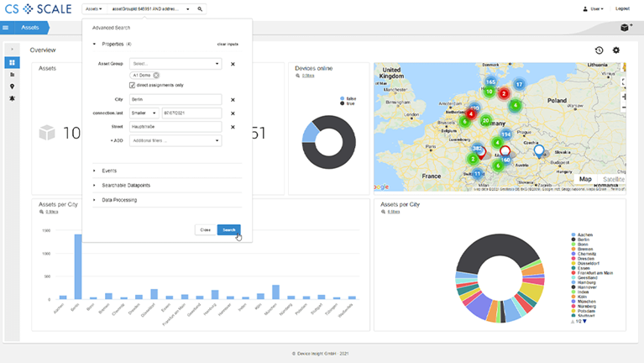The width and height of the screenshot is (644, 363).
Task: Open the Asset Group select dropdown
Action: (175, 63)
